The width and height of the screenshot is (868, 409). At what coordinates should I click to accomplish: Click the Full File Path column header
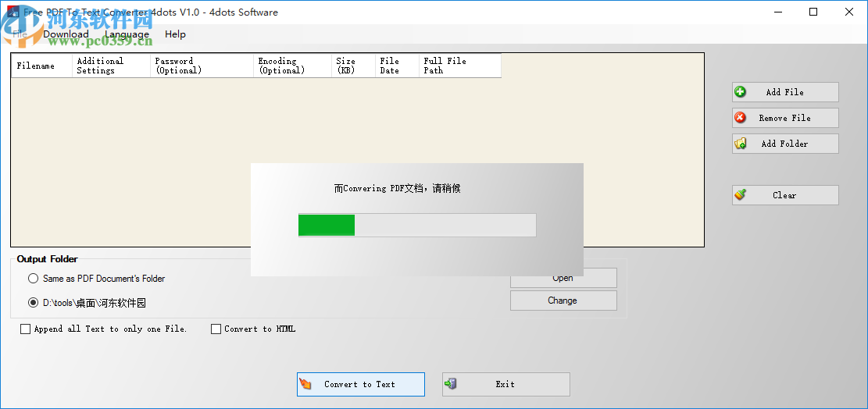460,66
